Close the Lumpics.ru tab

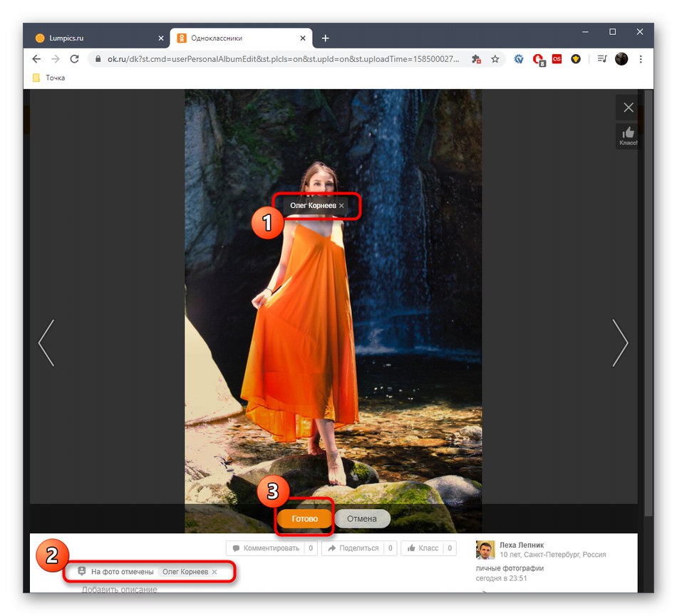161,38
